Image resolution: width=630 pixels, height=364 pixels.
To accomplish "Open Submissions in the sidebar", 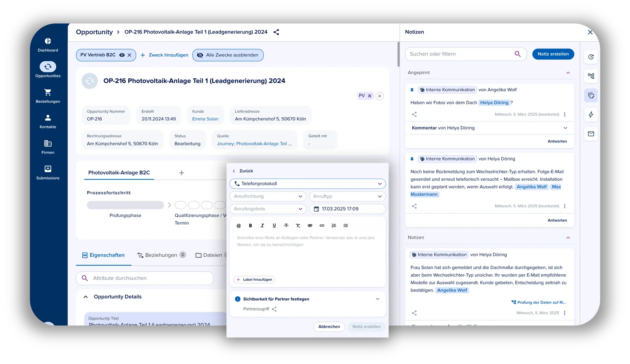I will point(48,172).
